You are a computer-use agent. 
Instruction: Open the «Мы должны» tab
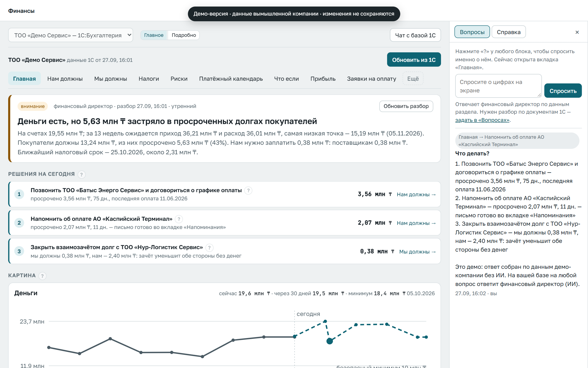tap(111, 79)
